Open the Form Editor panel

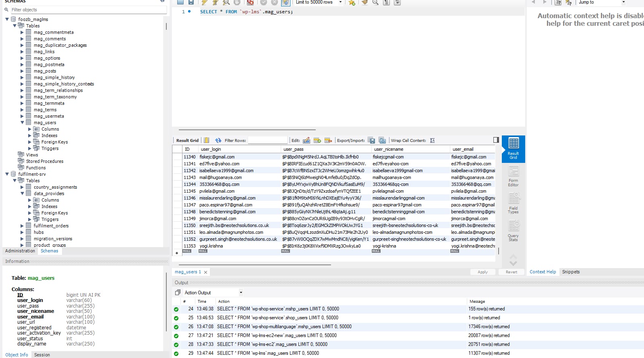pos(513,176)
